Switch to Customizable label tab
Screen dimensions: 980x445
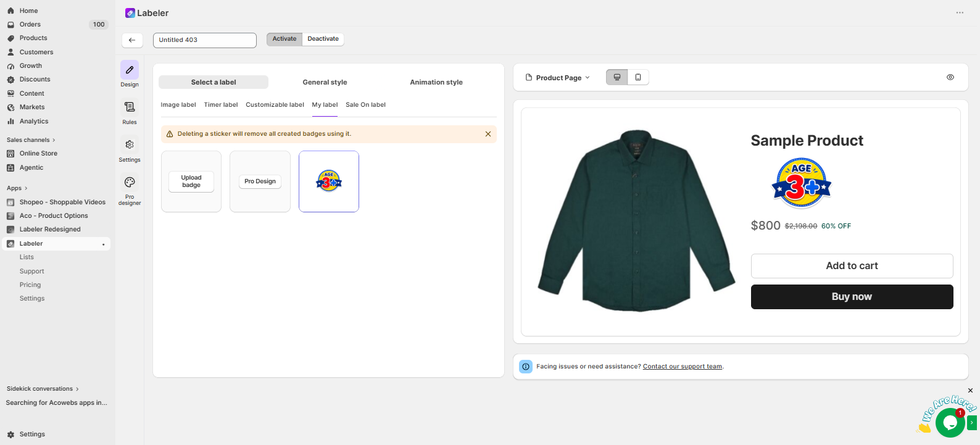275,105
